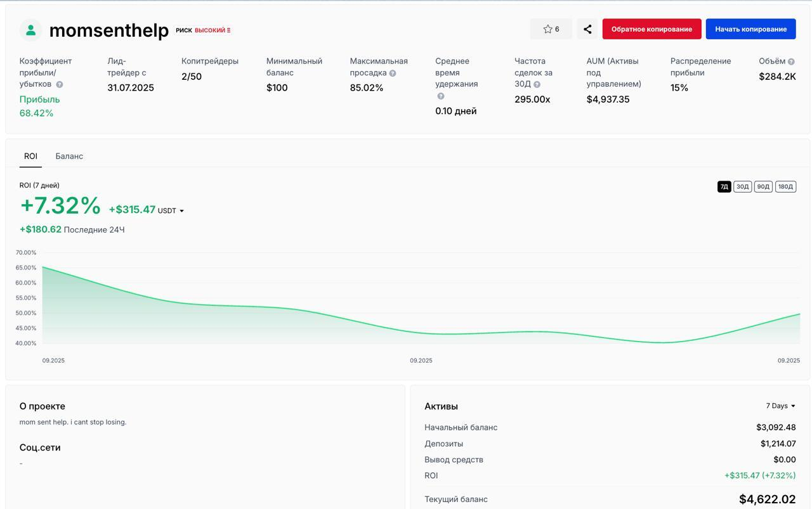The image size is (812, 509).
Task: Click the Начать копирование button
Action: [x=750, y=29]
